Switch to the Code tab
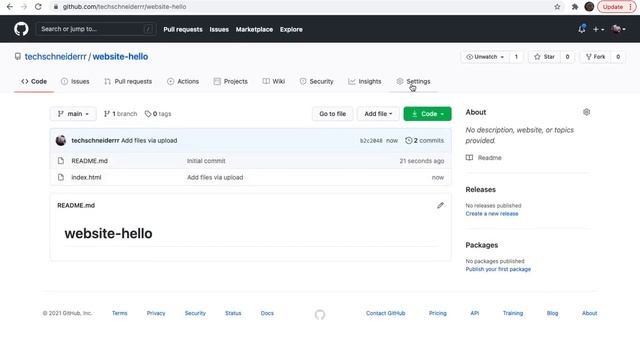 click(34, 81)
